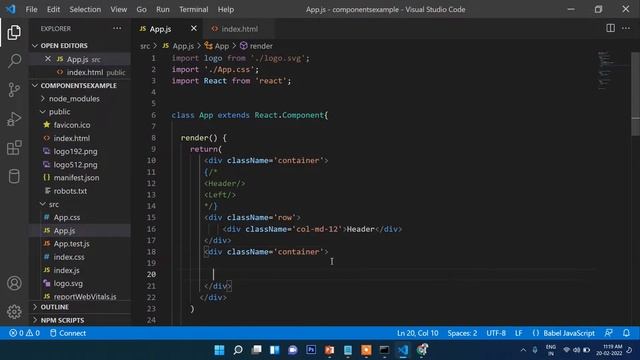Viewport: 640px width, 360px height.
Task: Open the Help menu
Action: [226, 9]
